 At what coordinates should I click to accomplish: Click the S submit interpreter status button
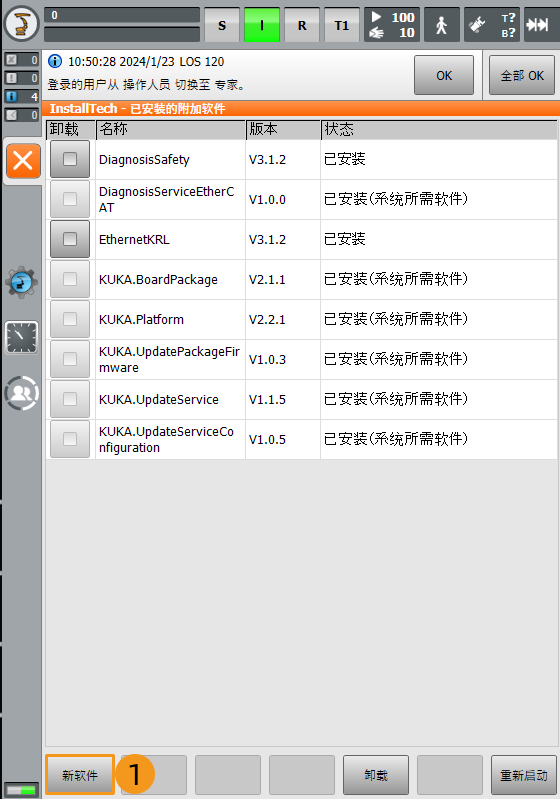pos(222,25)
